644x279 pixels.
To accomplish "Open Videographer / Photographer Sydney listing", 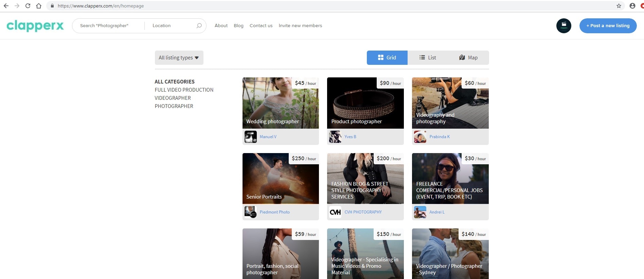I will pos(450,254).
